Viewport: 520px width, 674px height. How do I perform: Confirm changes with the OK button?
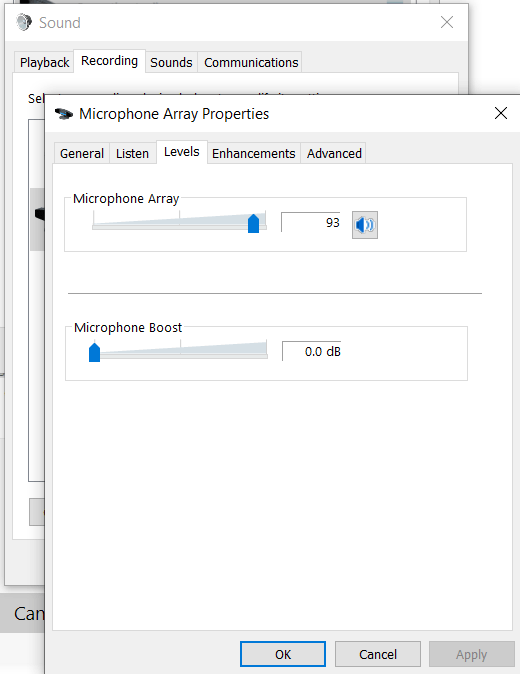pos(283,654)
